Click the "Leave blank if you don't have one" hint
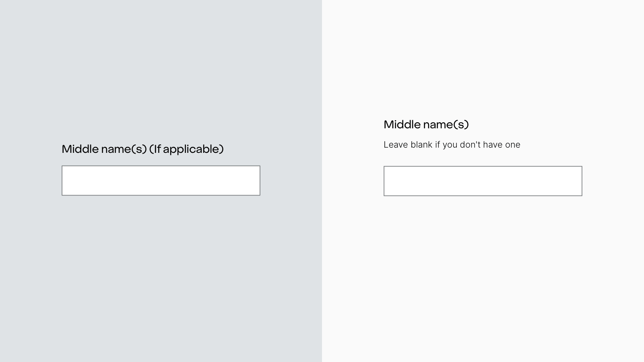 (x=452, y=145)
